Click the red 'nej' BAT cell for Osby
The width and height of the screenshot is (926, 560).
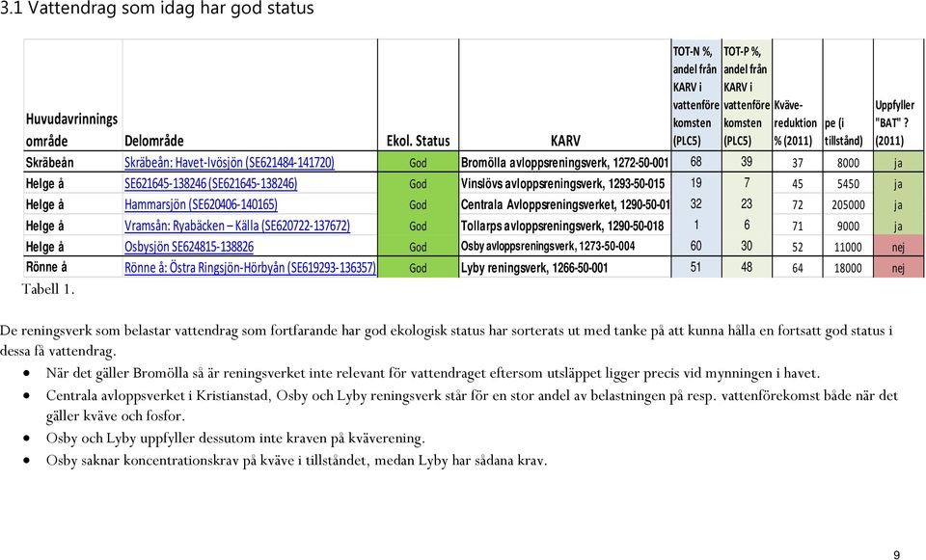pos(898,247)
